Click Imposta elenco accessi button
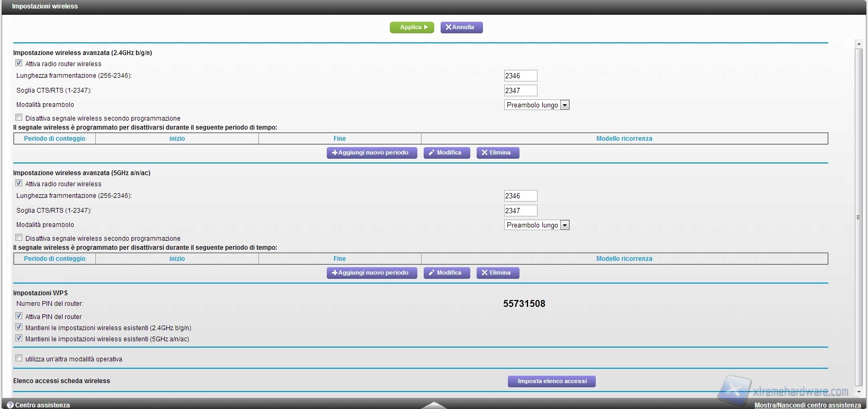 pos(551,381)
